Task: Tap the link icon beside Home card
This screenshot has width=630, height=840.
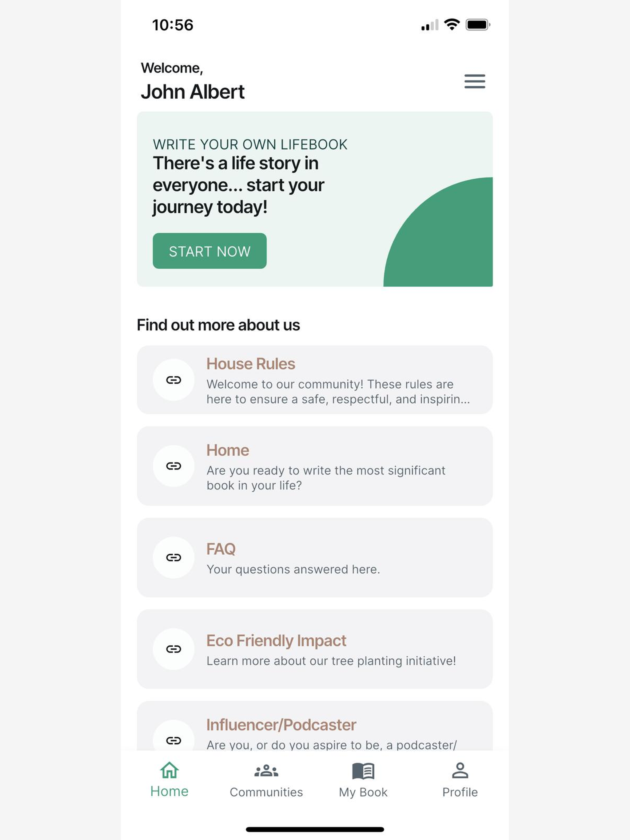Action: tap(173, 466)
